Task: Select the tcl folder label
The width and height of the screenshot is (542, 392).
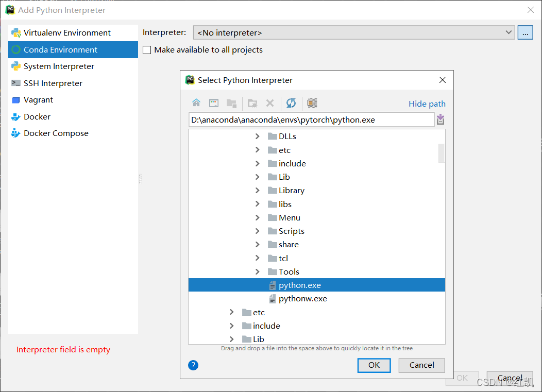Action: pyautogui.click(x=283, y=258)
